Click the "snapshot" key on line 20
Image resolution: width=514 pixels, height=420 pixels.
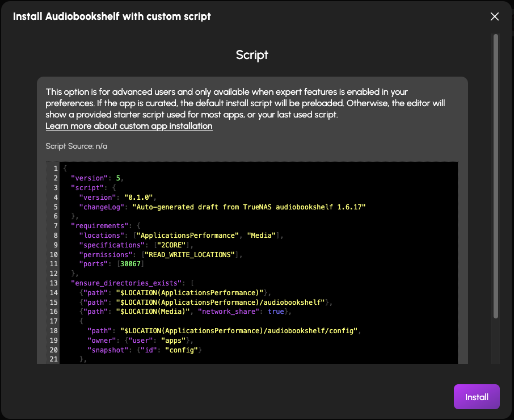(108, 350)
